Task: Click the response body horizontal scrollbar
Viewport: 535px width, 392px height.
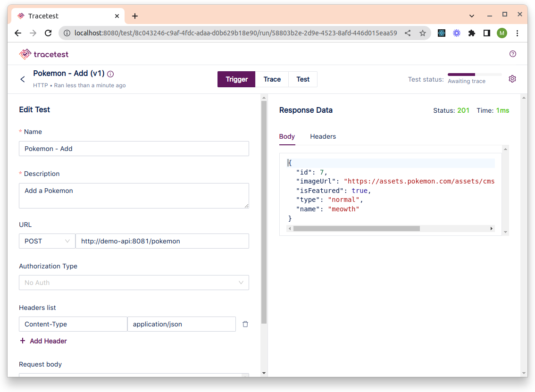Action: pos(357,229)
